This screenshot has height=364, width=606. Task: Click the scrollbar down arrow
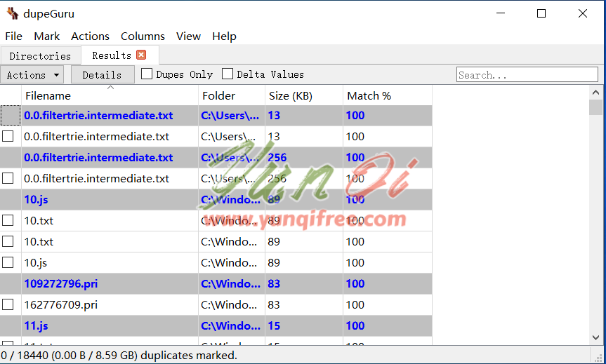coord(595,338)
